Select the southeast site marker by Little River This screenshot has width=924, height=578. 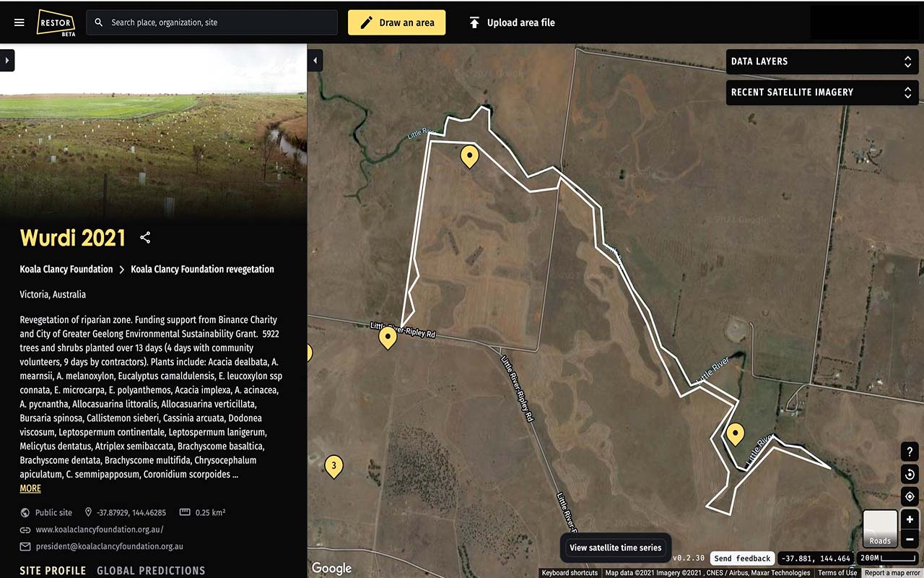pyautogui.click(x=735, y=434)
